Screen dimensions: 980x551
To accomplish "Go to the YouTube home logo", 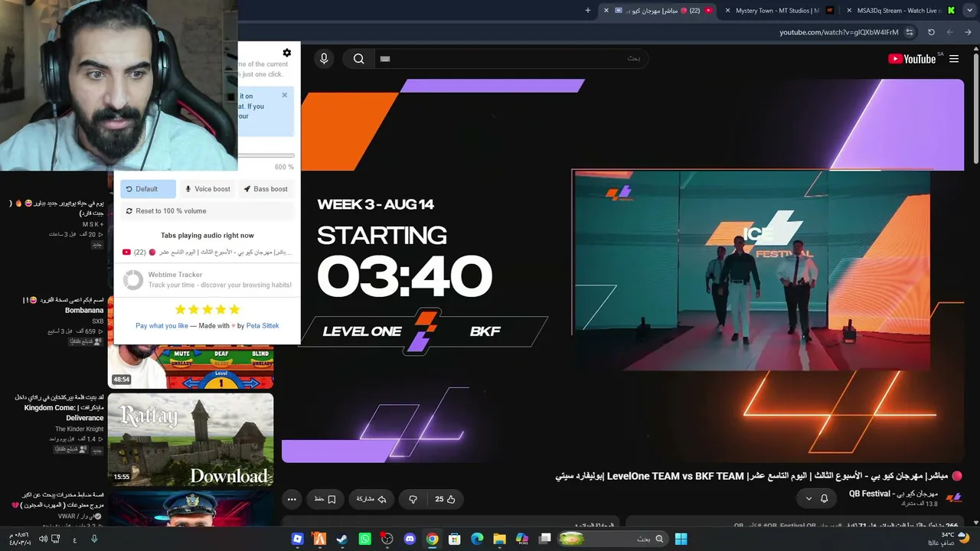I will (912, 59).
